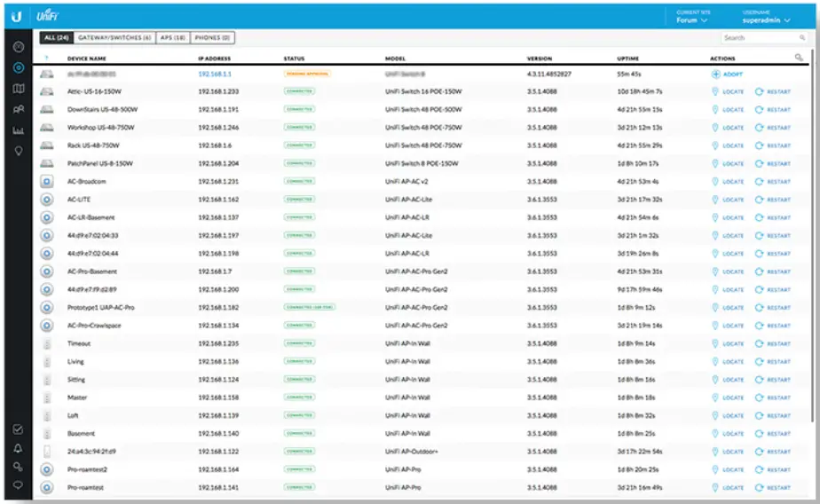Click the Restart icon for AC-LR-Basement
The image size is (820, 504).
(x=759, y=217)
